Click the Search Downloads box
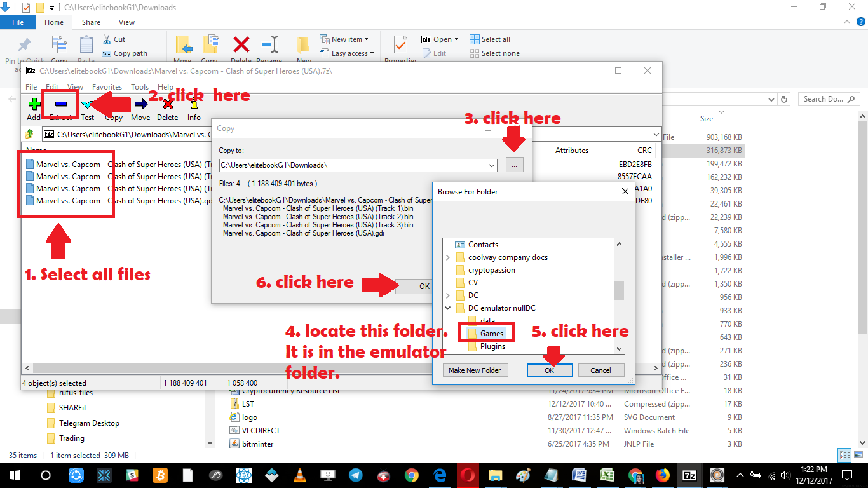Screen dimensions: 868x488 click(x=829, y=99)
